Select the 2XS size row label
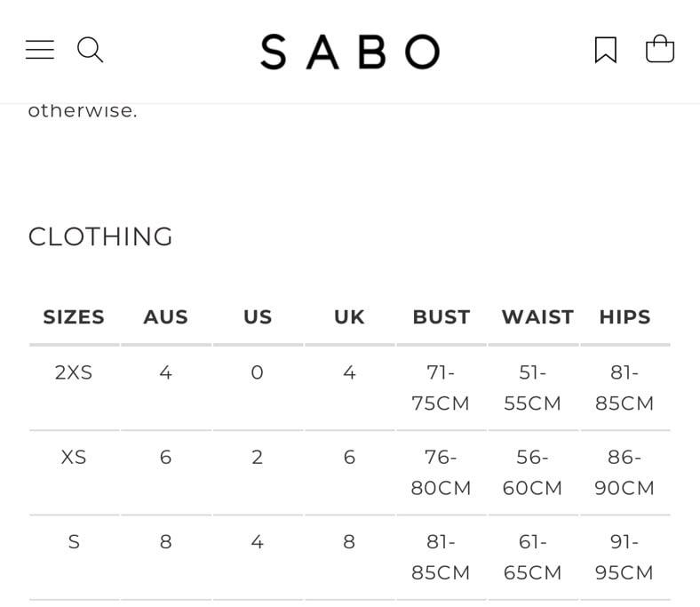Screen dimensions: 700x607 click(74, 372)
